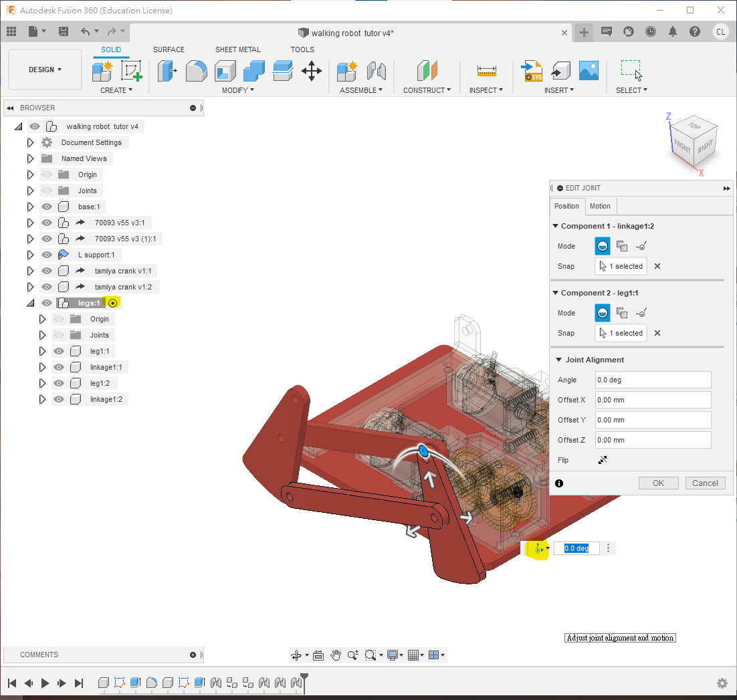Select the Pan hand tool
The width and height of the screenshot is (737, 700).
click(x=336, y=655)
